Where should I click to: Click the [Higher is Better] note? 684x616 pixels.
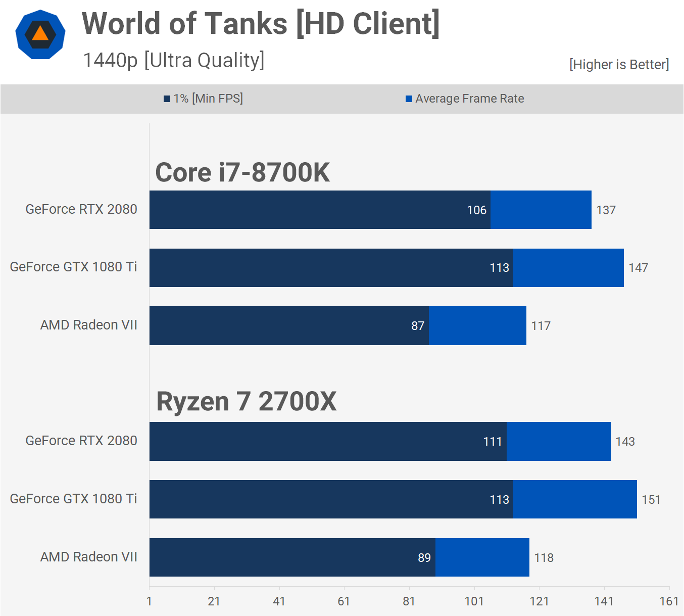619,65
